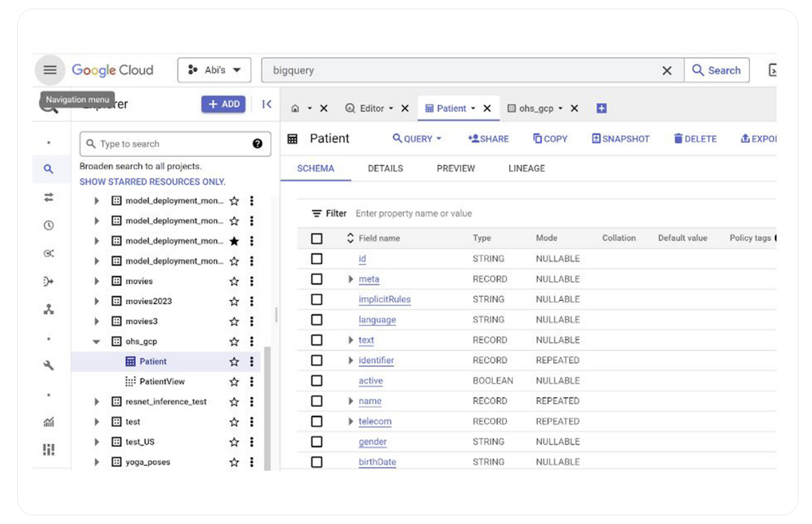Collapse the Explorer panel with arrow icon
Screen dimensions: 812x524
pyautogui.click(x=266, y=104)
